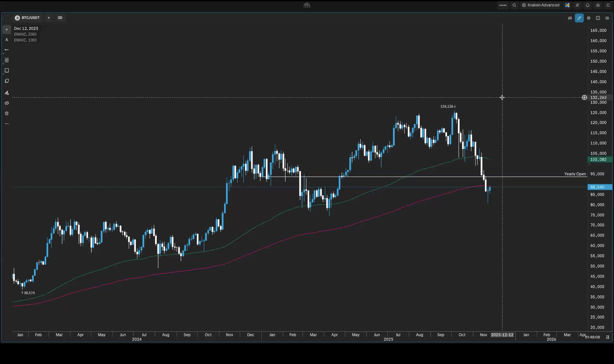The image size is (614, 364).
Task: Toggle sound mute icon in top bar
Action: pos(577,5)
